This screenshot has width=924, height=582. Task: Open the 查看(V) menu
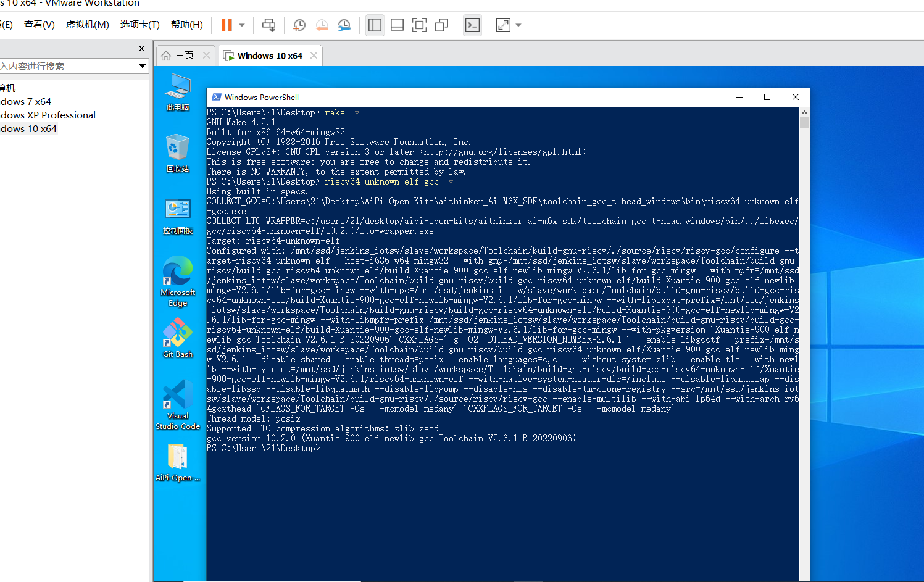(x=40, y=25)
